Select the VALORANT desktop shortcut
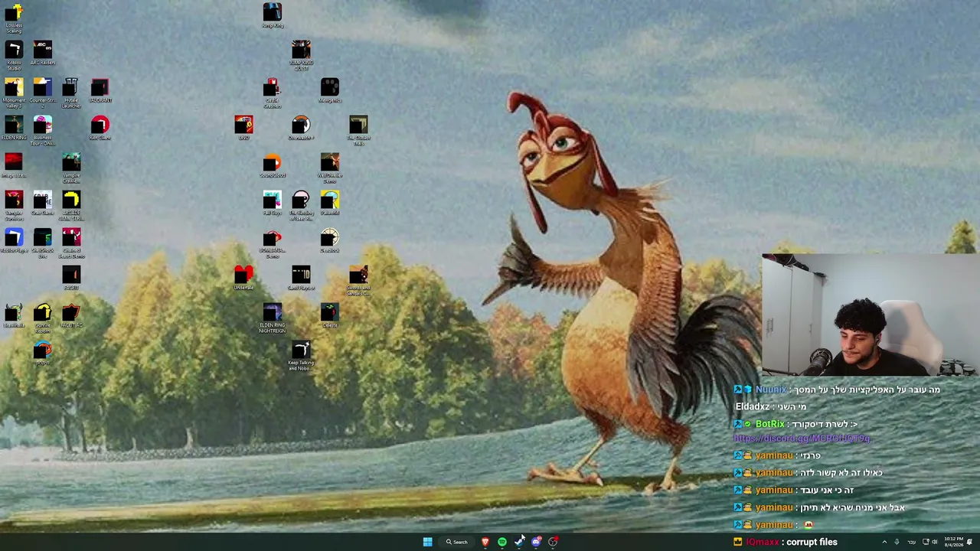Viewport: 980px width, 551px height. [x=100, y=91]
